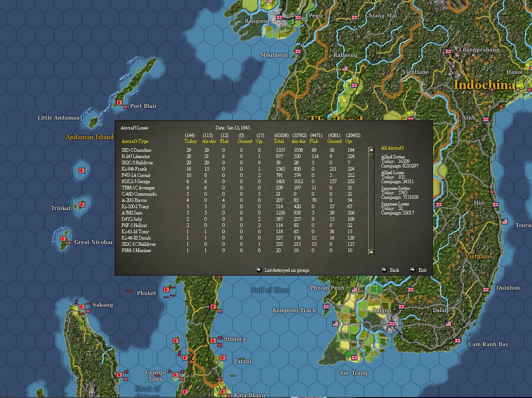This screenshot has height=398, width=532.
Task: Sort by Flak header under (4471)
Action: (314, 141)
